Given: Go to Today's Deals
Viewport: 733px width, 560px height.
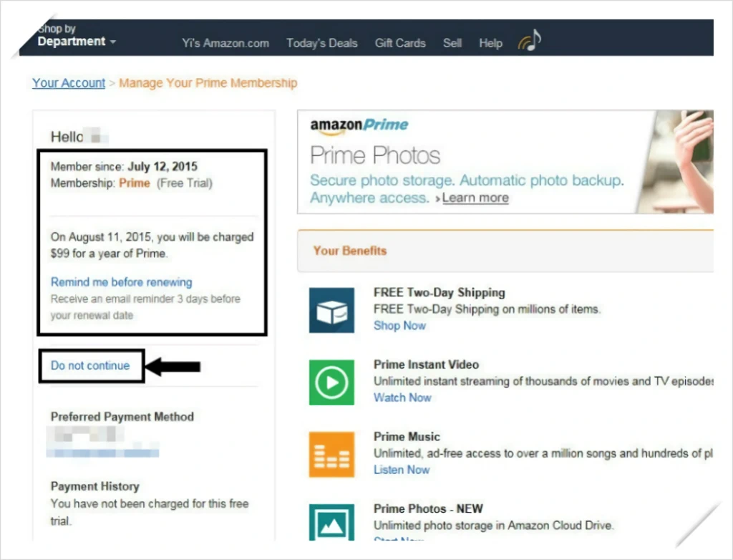Looking at the screenshot, I should [321, 43].
